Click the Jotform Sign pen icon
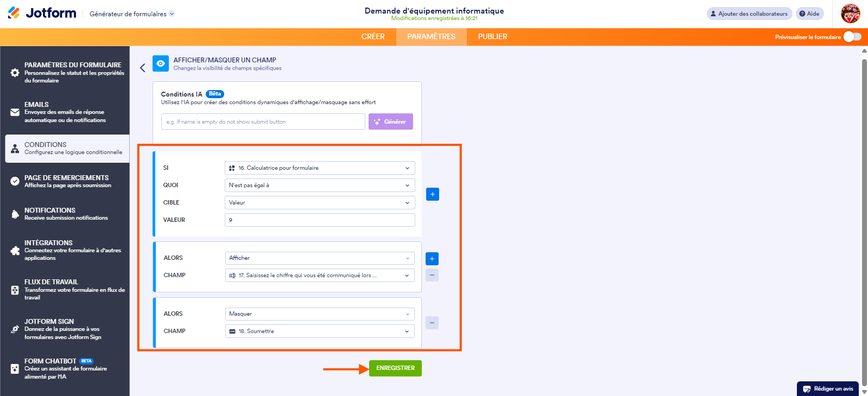 pyautogui.click(x=15, y=329)
